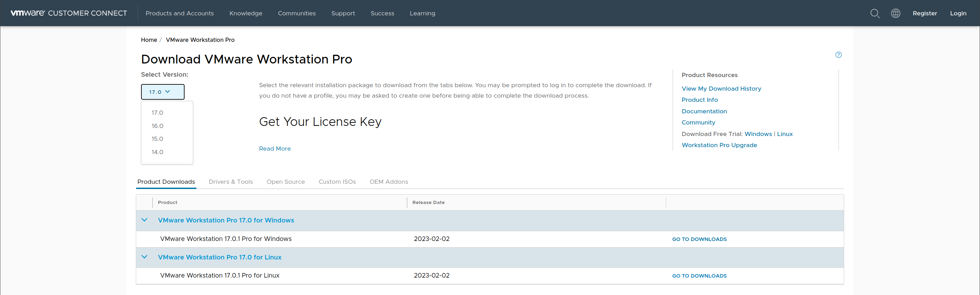This screenshot has width=980, height=295.
Task: Click the Read More link
Action: click(275, 149)
